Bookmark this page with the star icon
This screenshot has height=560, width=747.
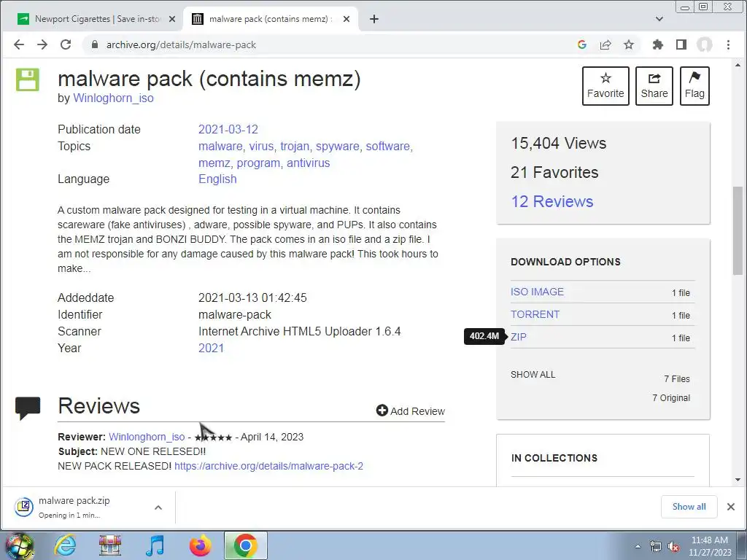click(629, 44)
